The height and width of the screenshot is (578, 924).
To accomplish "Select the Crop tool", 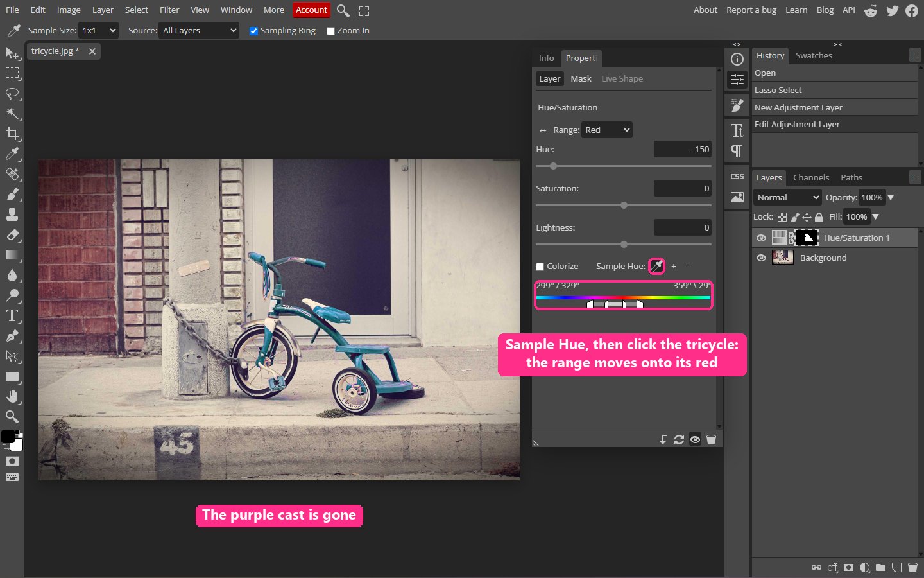I will pyautogui.click(x=12, y=134).
